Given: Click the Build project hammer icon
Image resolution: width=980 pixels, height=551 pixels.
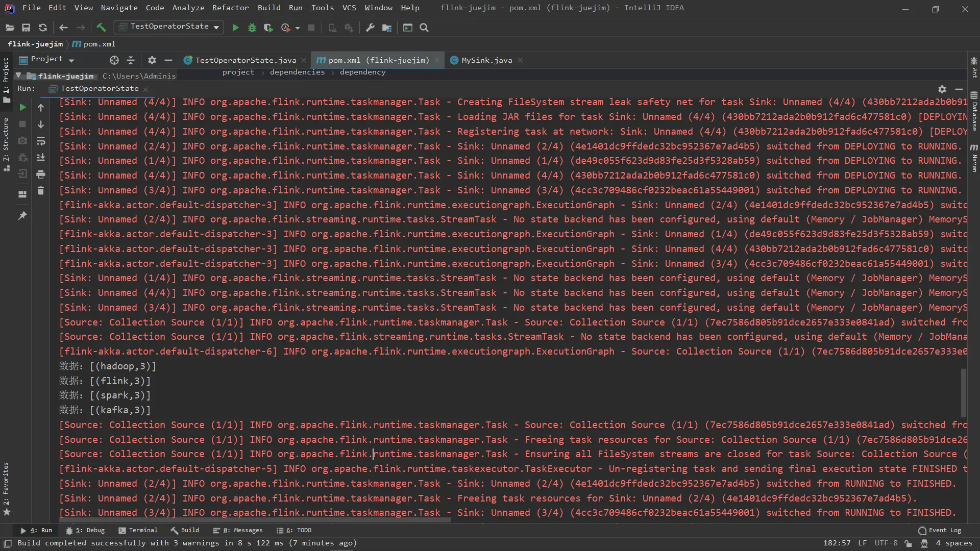Looking at the screenshot, I should 101,28.
